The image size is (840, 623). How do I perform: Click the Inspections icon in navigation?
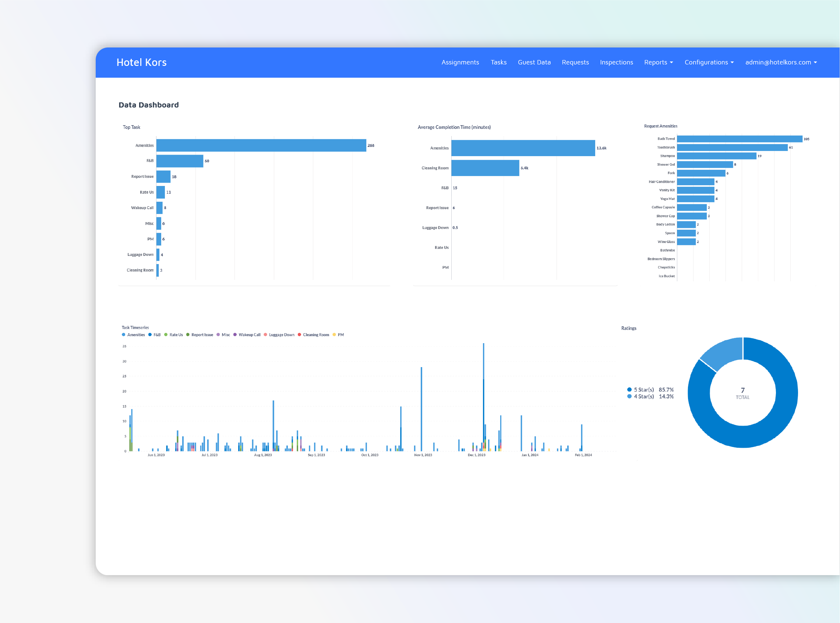[616, 62]
